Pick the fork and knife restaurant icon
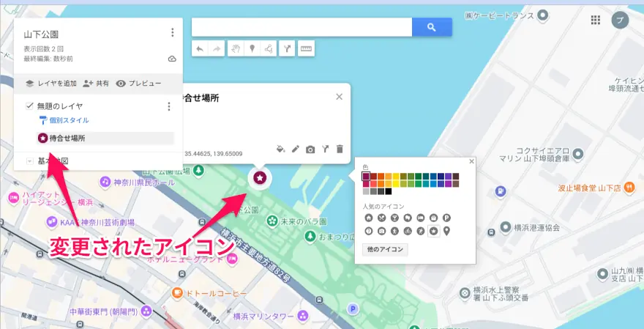Viewport: 644px width, 329px height. pos(381,218)
